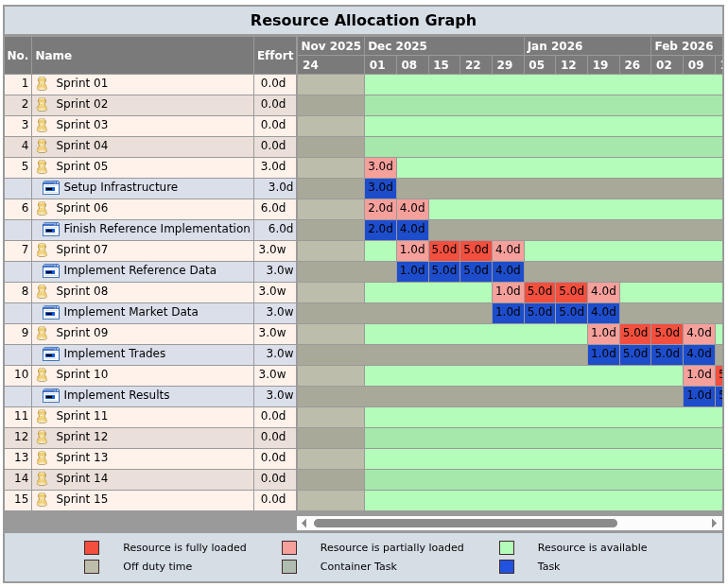Click the resource icon beside Sprint 02

coord(42,104)
